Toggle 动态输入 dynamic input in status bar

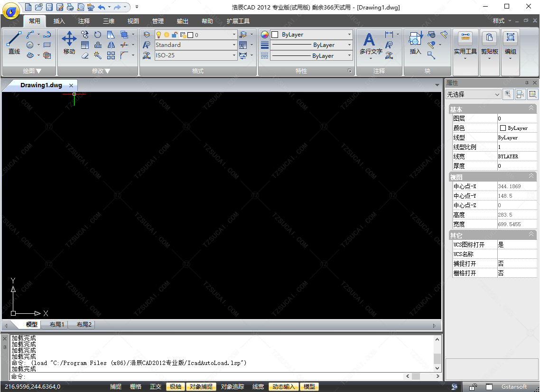click(x=284, y=387)
